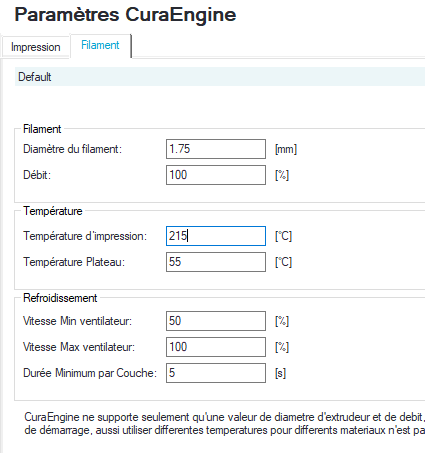Click the Vitesse Min ventilateur label
The height and width of the screenshot is (453, 425).
[78, 321]
